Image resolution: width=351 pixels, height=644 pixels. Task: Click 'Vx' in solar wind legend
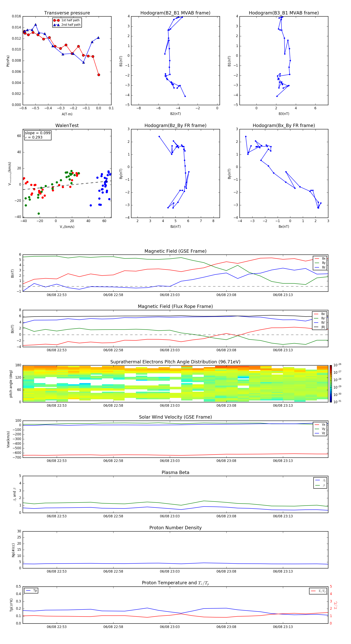coord(324,424)
